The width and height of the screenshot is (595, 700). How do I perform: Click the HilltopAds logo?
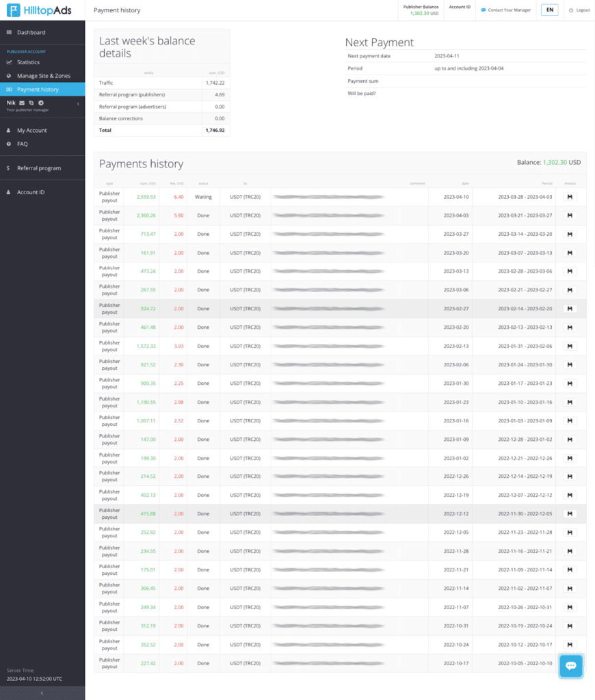point(38,10)
